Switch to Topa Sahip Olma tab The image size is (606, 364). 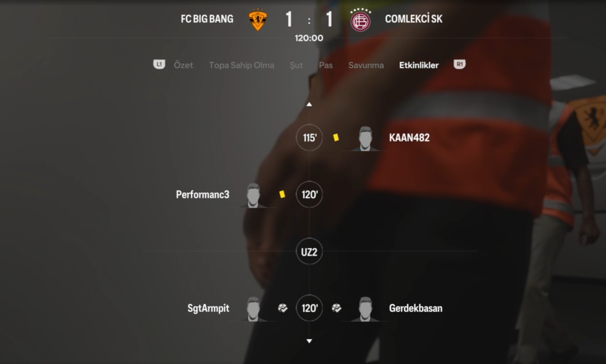242,65
